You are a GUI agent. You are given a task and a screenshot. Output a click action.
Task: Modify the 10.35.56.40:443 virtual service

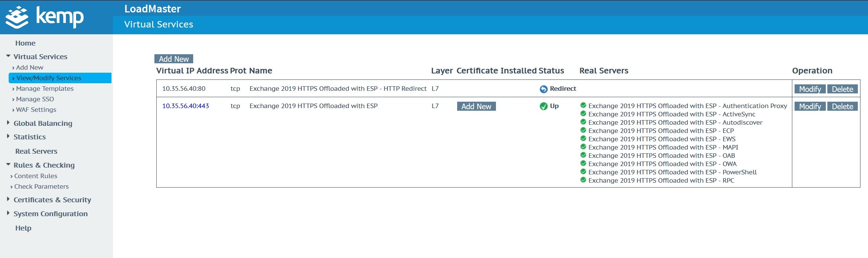click(x=810, y=107)
